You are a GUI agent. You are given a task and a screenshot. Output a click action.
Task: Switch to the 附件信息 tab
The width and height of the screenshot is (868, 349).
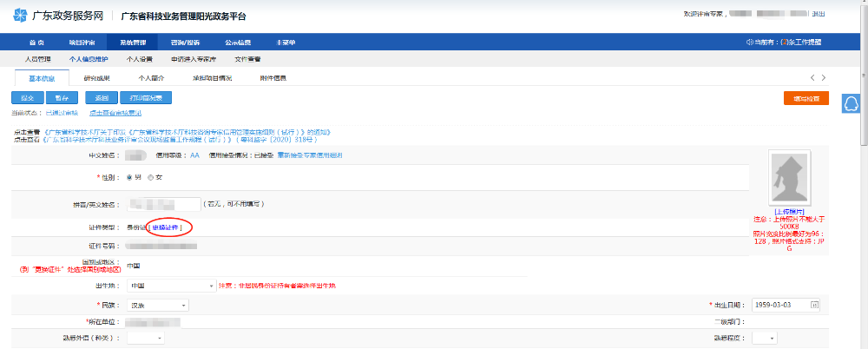[x=273, y=78]
